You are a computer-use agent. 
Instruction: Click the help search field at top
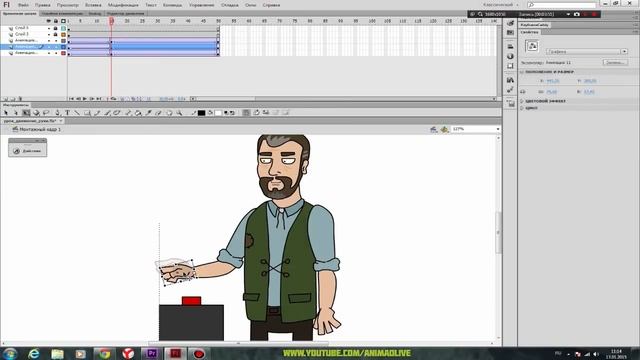pyautogui.click(x=562, y=5)
